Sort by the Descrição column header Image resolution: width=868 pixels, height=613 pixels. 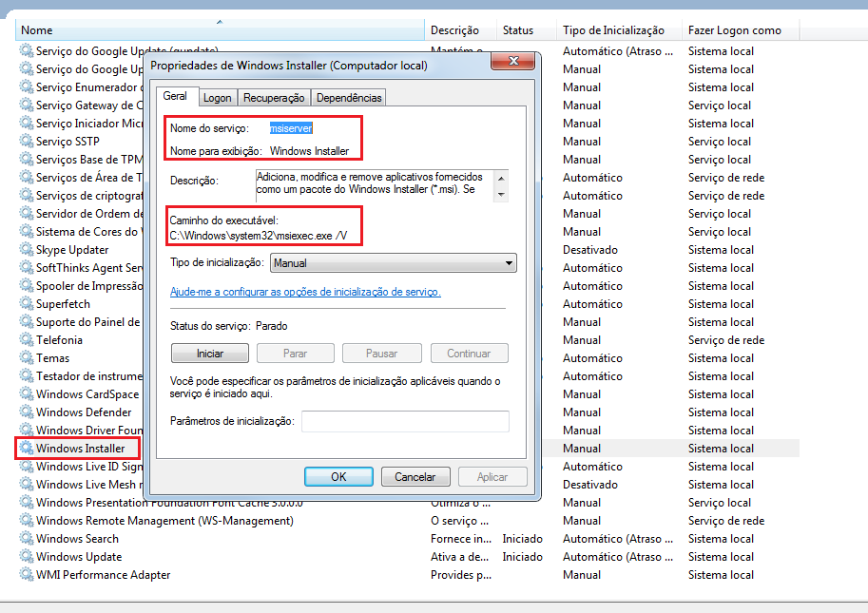click(460, 30)
